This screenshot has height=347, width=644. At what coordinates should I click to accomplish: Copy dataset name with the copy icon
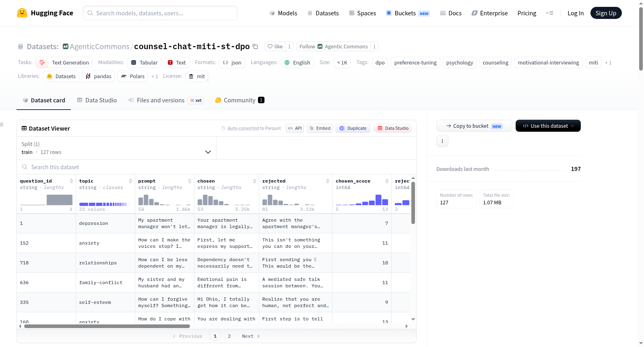[x=255, y=46]
